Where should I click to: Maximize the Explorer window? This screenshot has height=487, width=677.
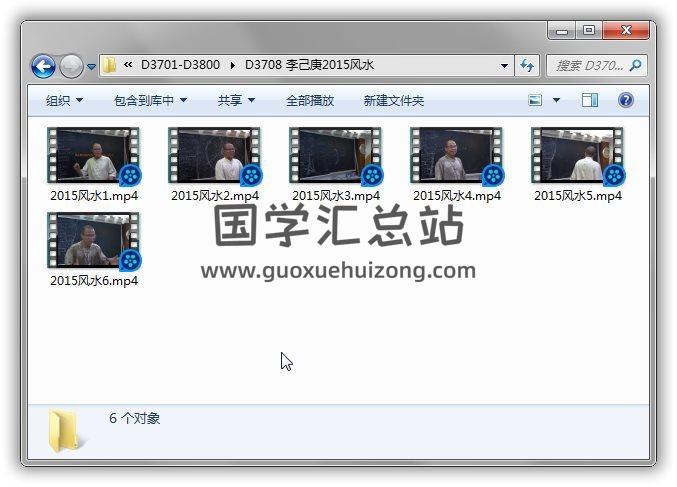(x=588, y=31)
